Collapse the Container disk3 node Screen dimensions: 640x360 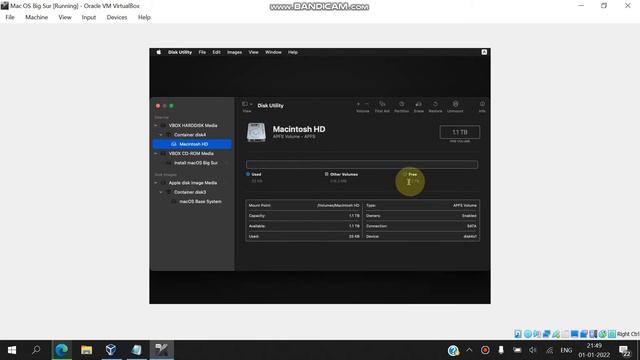pyautogui.click(x=161, y=192)
